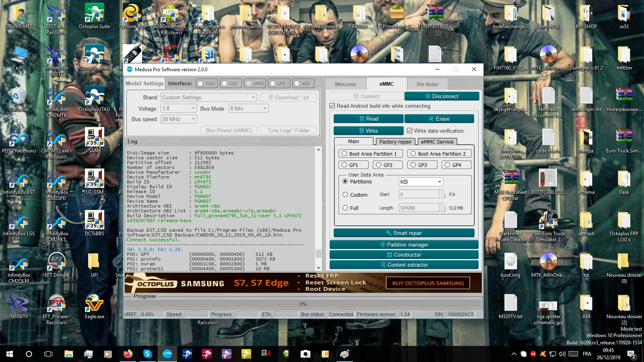This screenshot has width=644, height=362.
Task: Open the Brand dropdown showing Custom Settings
Action: (x=208, y=97)
